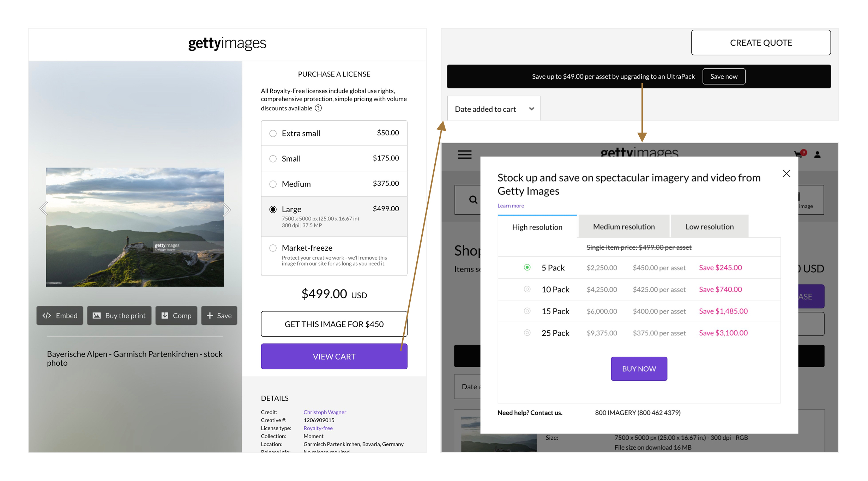Screen dimensions: 868x481
Task: Click the hamburger menu icon
Action: 464,154
